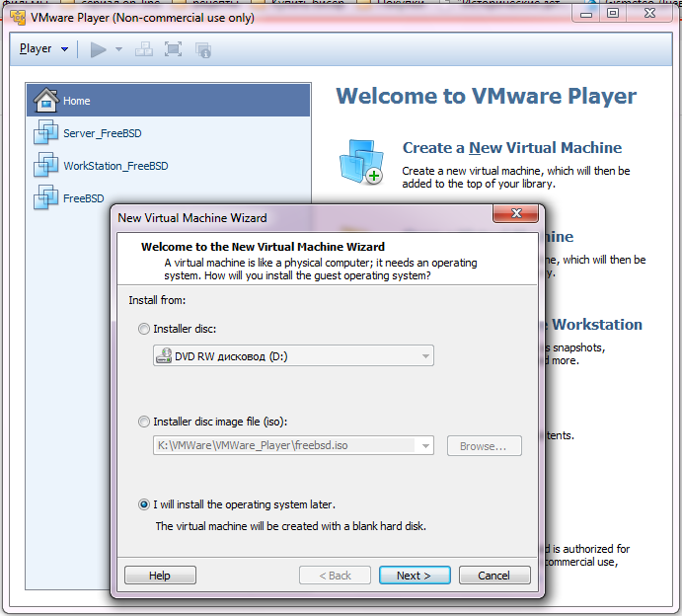The width and height of the screenshot is (682, 616).
Task: Click the WorkStation_FreeBSD VM icon
Action: coord(45,165)
